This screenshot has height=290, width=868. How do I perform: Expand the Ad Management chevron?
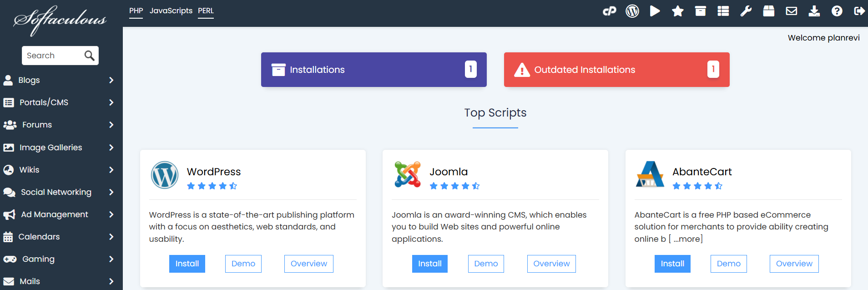[111, 214]
